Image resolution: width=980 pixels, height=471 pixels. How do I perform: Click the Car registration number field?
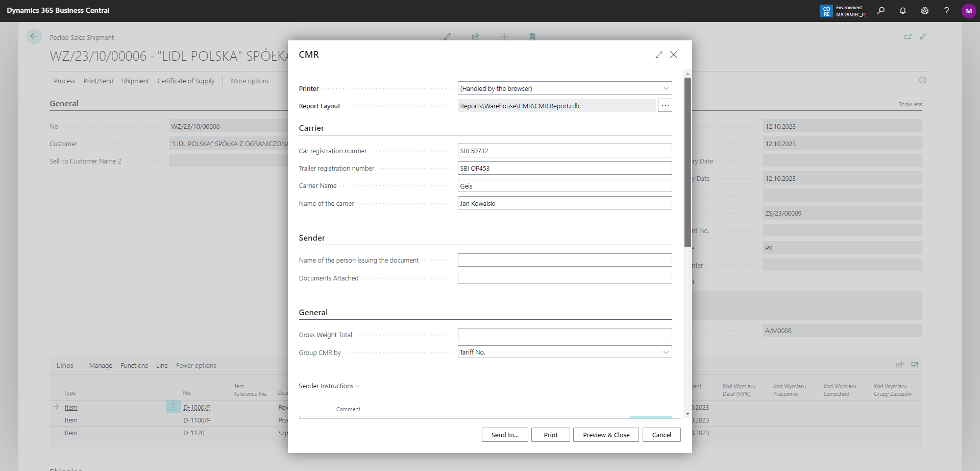click(565, 151)
